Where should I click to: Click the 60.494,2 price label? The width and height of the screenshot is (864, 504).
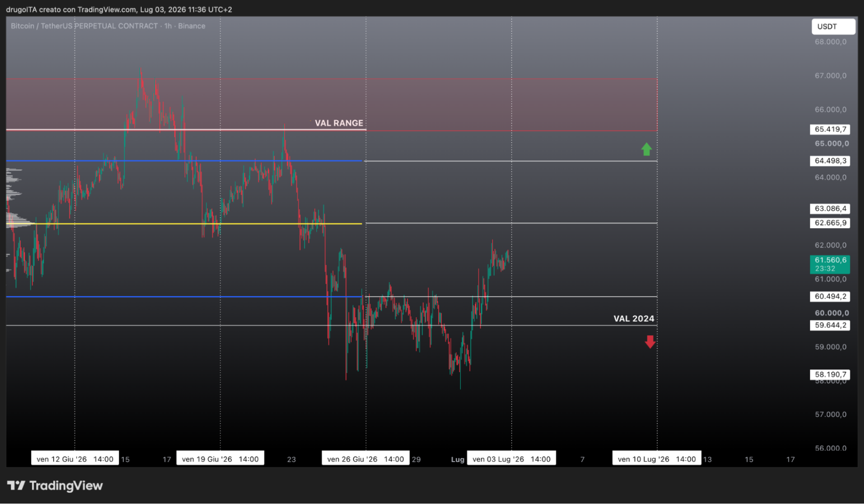coord(830,296)
